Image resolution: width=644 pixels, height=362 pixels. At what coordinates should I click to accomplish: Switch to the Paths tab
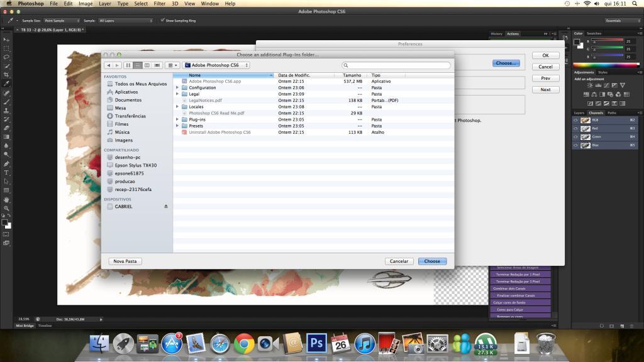[612, 113]
